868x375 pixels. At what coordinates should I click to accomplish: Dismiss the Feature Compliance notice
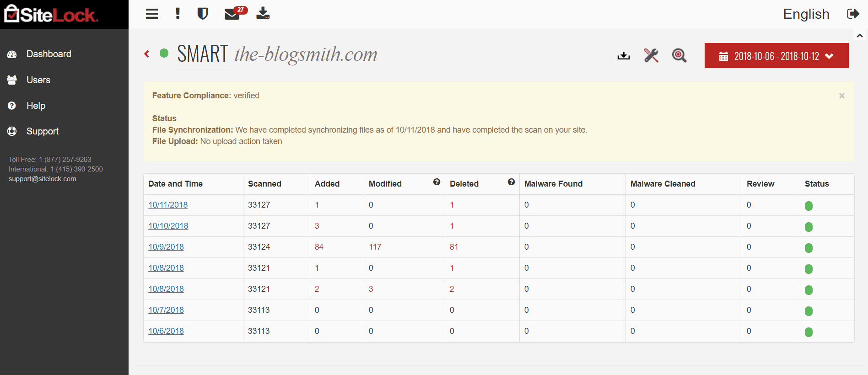pyautogui.click(x=842, y=96)
